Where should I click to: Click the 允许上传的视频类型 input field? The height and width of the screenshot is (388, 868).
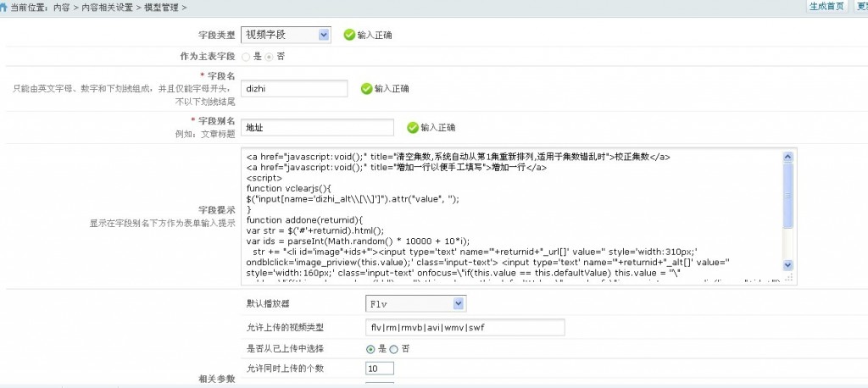pos(465,327)
